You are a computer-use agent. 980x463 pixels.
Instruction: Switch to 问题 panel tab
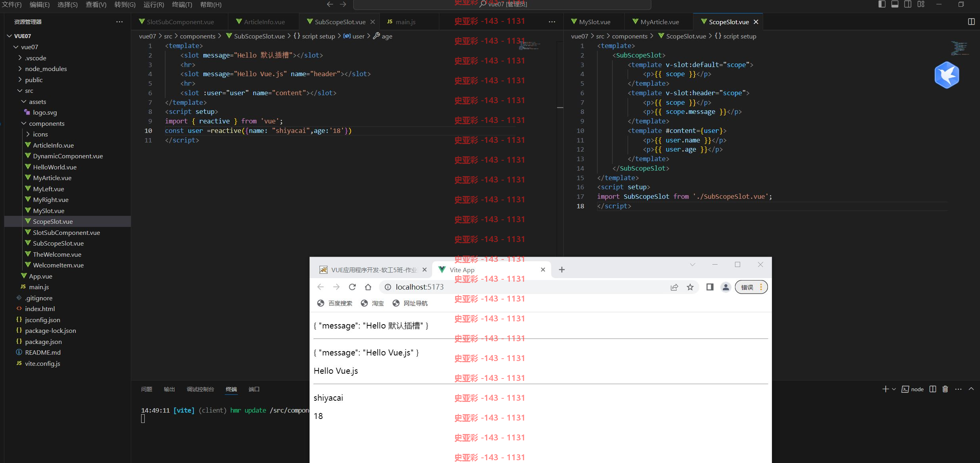click(x=147, y=389)
